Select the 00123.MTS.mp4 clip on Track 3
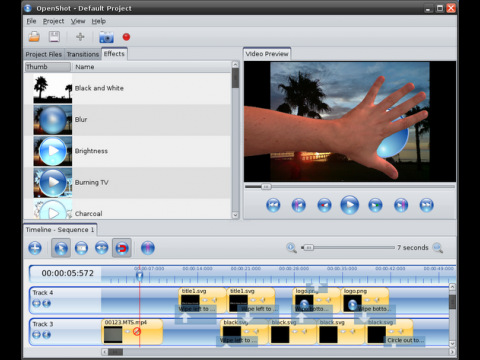Screen dimensions: 480x360 coord(132,331)
